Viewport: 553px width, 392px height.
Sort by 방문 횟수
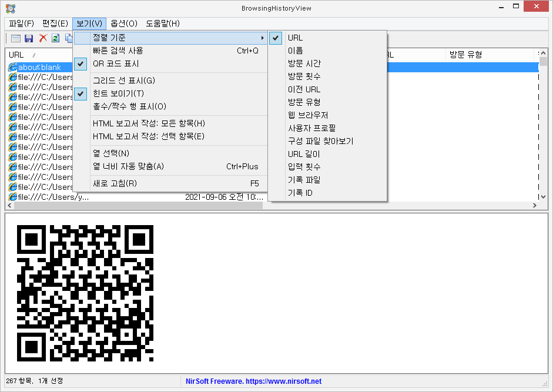click(327, 76)
